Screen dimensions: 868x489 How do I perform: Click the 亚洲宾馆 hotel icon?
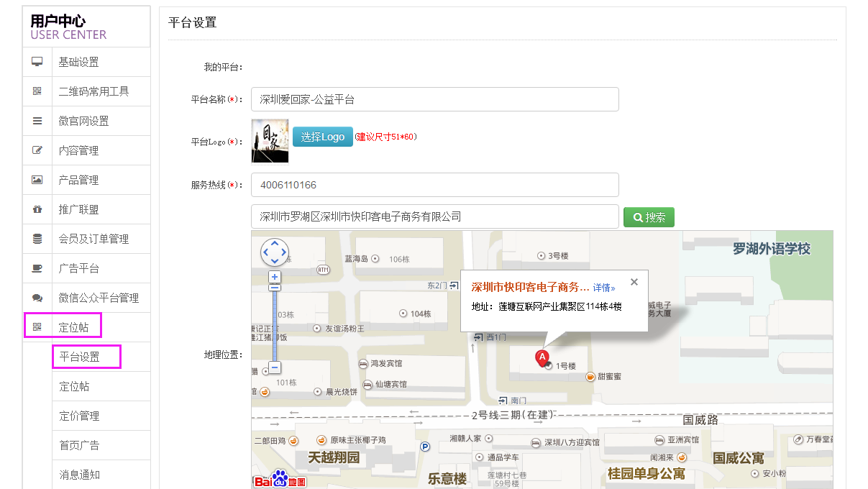pos(659,440)
